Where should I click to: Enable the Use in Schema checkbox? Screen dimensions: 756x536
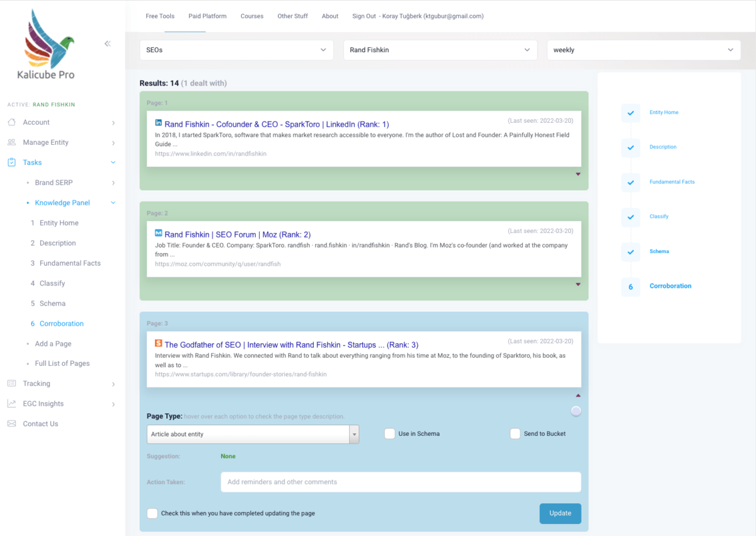pyautogui.click(x=390, y=433)
